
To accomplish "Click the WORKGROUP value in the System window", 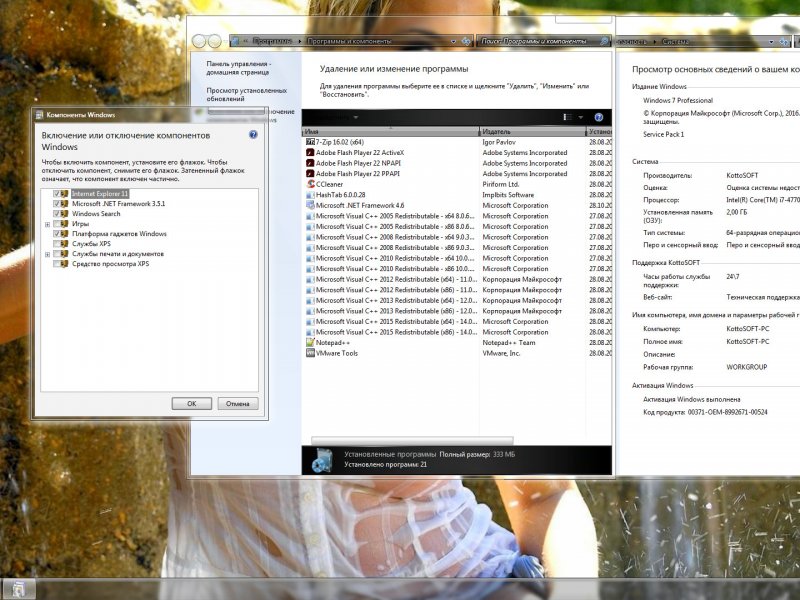I will click(746, 367).
